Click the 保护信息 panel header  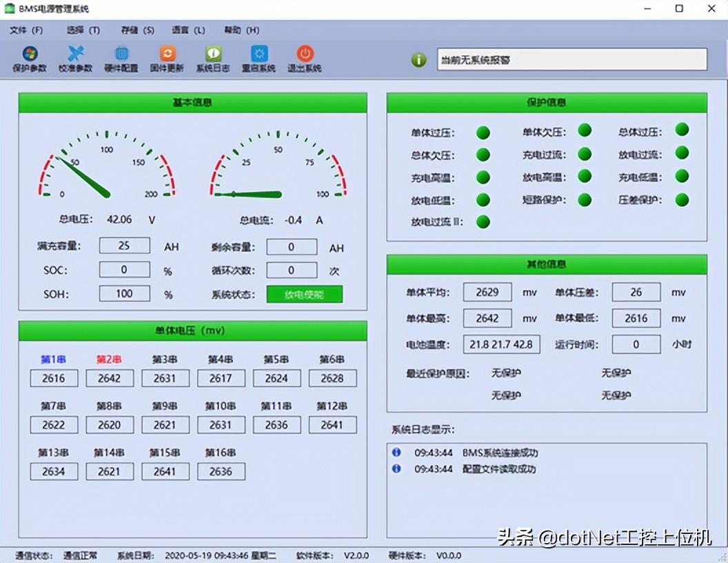547,103
